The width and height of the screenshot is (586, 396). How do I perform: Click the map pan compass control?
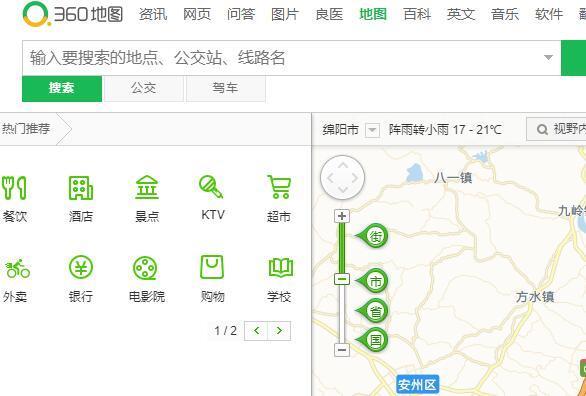(342, 178)
